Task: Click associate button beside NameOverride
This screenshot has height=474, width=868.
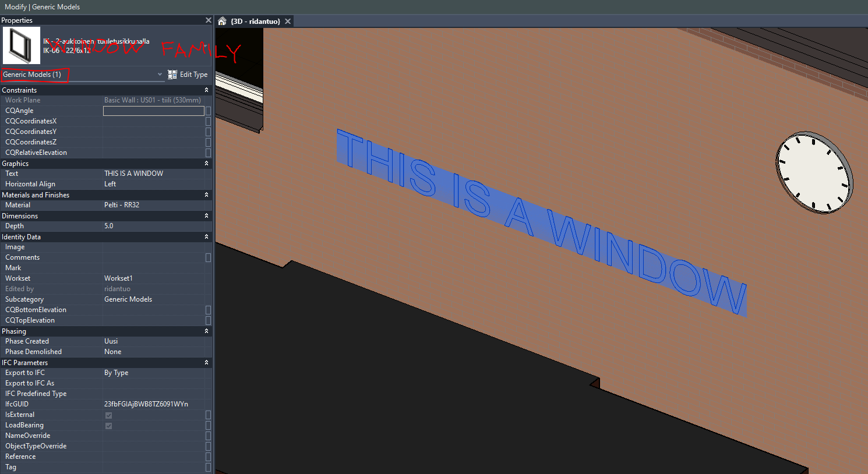Action: pyautogui.click(x=208, y=436)
